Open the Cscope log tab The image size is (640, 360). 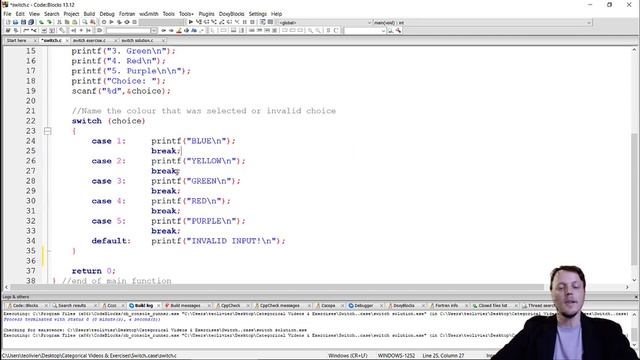point(328,305)
